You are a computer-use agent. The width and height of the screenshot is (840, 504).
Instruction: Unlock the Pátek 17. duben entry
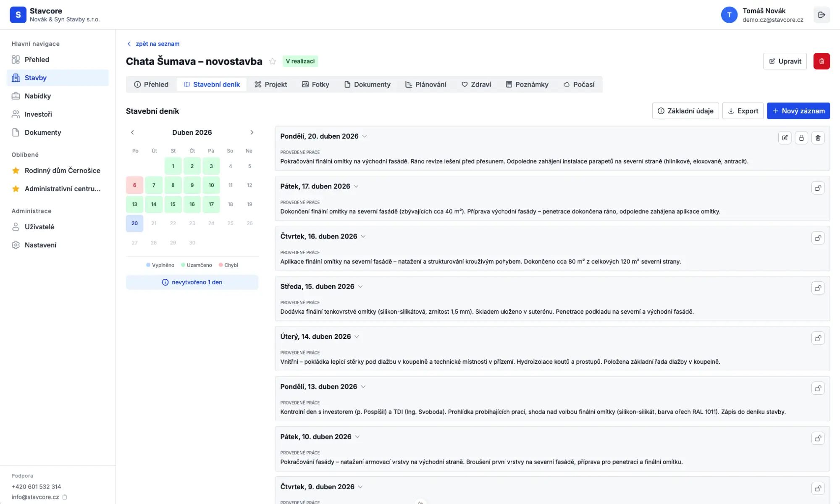click(x=818, y=188)
